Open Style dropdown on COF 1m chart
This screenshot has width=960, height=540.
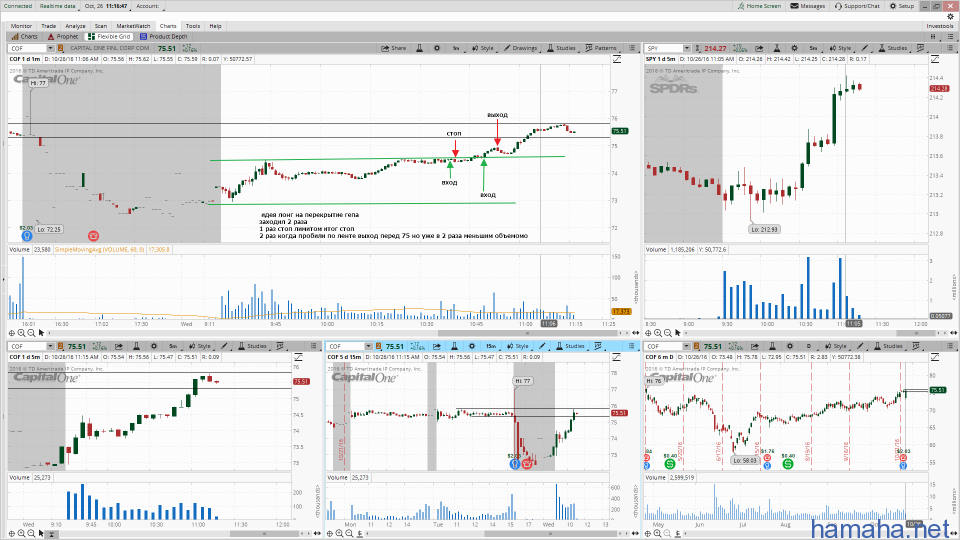pyautogui.click(x=483, y=48)
